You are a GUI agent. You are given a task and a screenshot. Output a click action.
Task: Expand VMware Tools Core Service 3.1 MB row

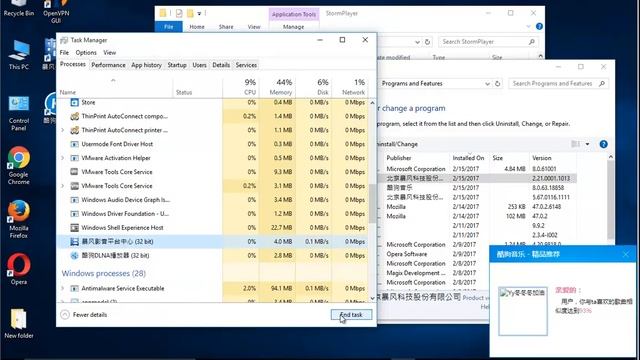pos(62,186)
